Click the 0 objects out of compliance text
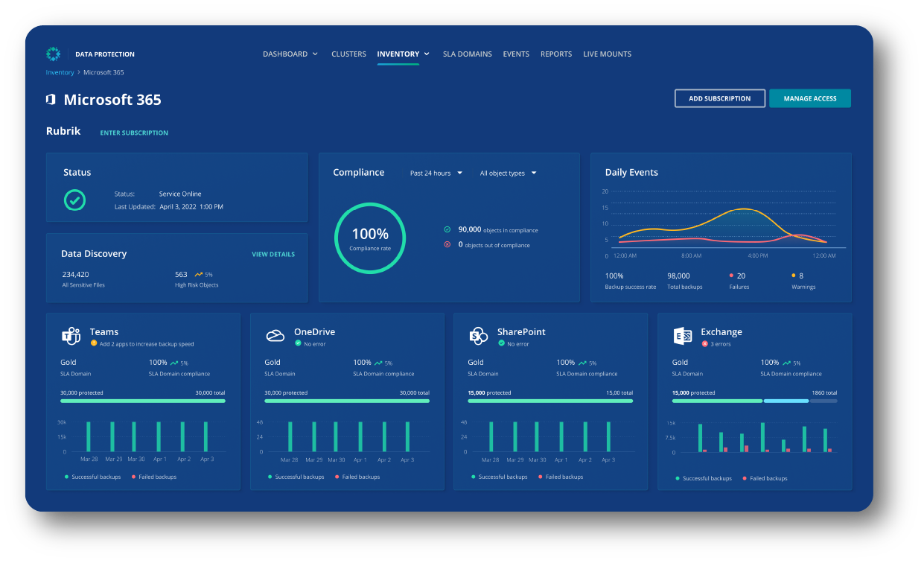This screenshot has width=924, height=563. coord(494,244)
